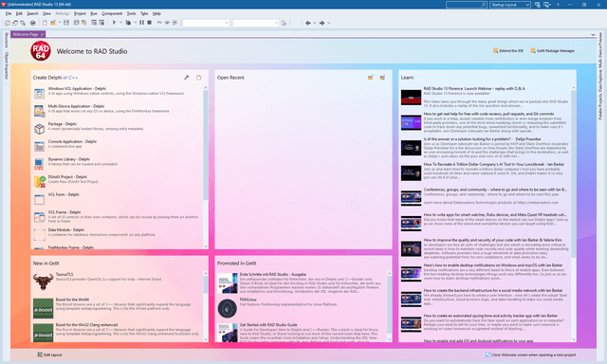This screenshot has height=364, width=607.
Task: Click the Edit Layout icon at bottom
Action: pyautogui.click(x=40, y=355)
